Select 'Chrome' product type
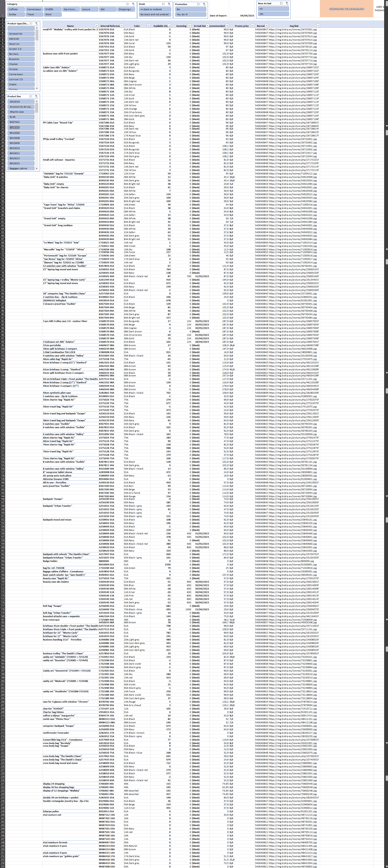The height and width of the screenshot is (868, 388). pyautogui.click(x=21, y=69)
